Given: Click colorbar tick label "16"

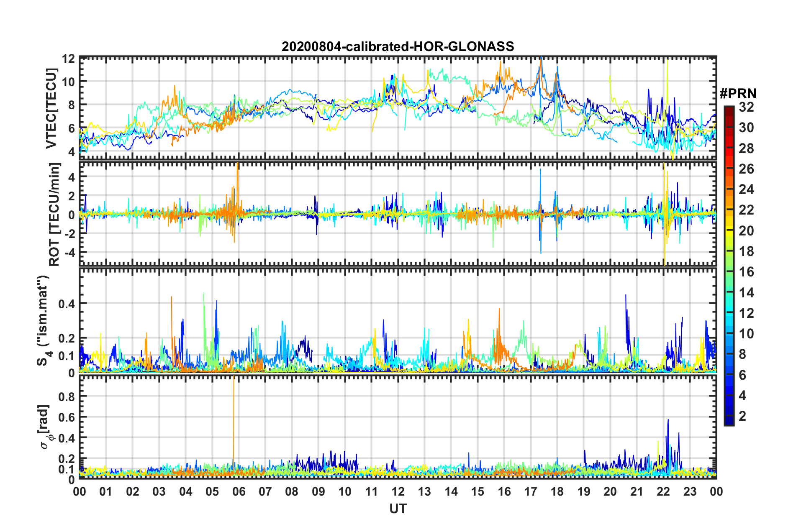Looking at the screenshot, I should point(746,272).
